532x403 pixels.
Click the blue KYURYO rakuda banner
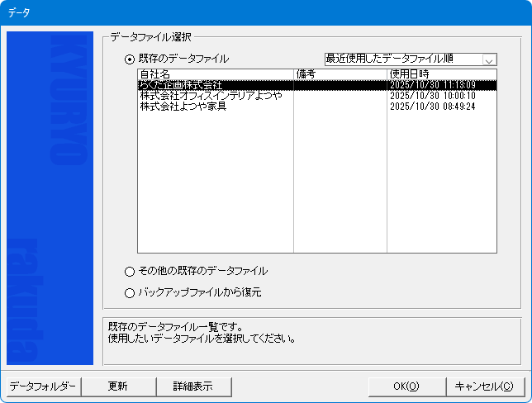(50, 198)
